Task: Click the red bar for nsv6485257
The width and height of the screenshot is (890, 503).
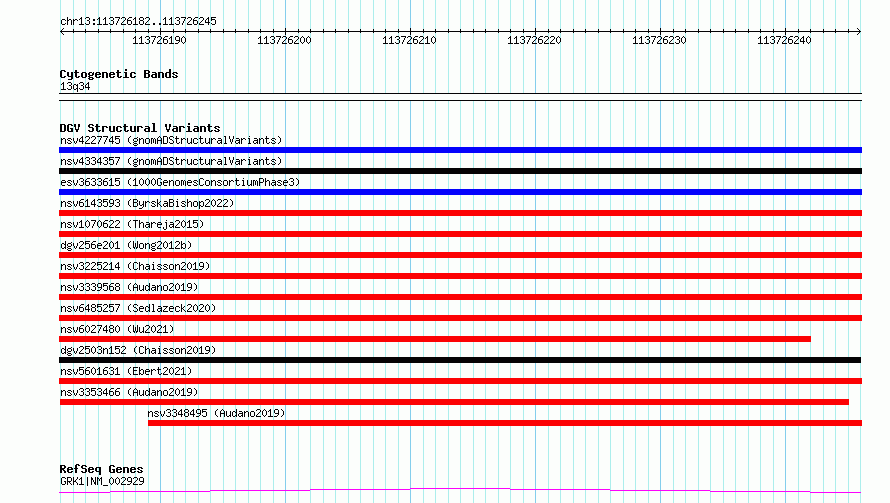Action: [x=460, y=318]
